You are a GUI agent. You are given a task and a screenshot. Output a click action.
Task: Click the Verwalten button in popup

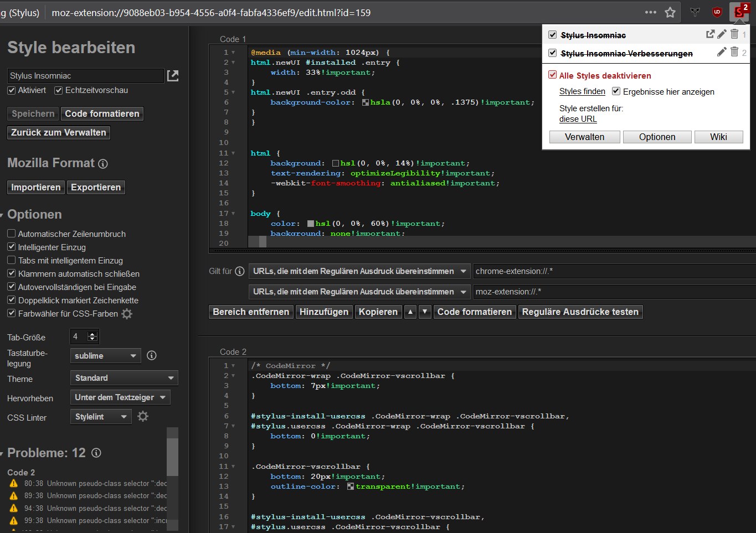tap(584, 137)
